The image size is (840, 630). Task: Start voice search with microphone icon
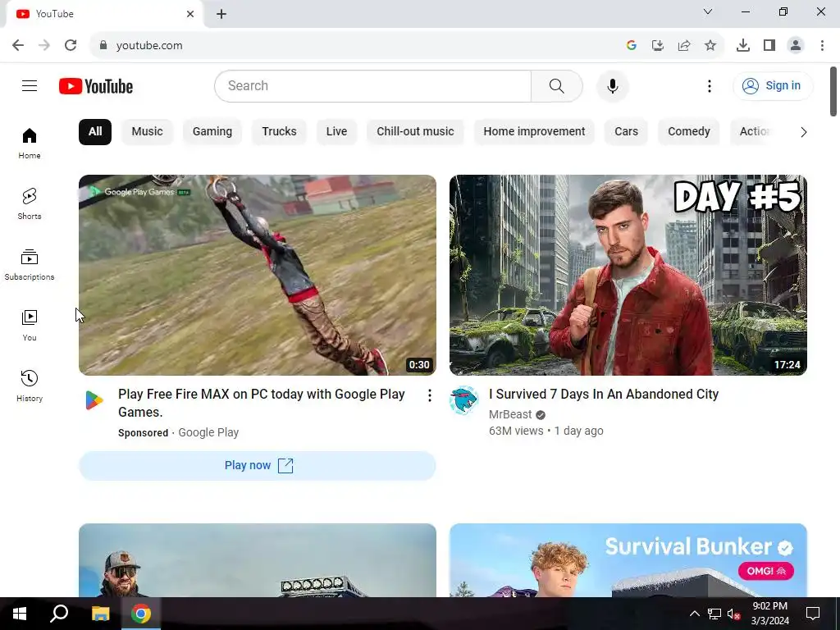click(612, 85)
